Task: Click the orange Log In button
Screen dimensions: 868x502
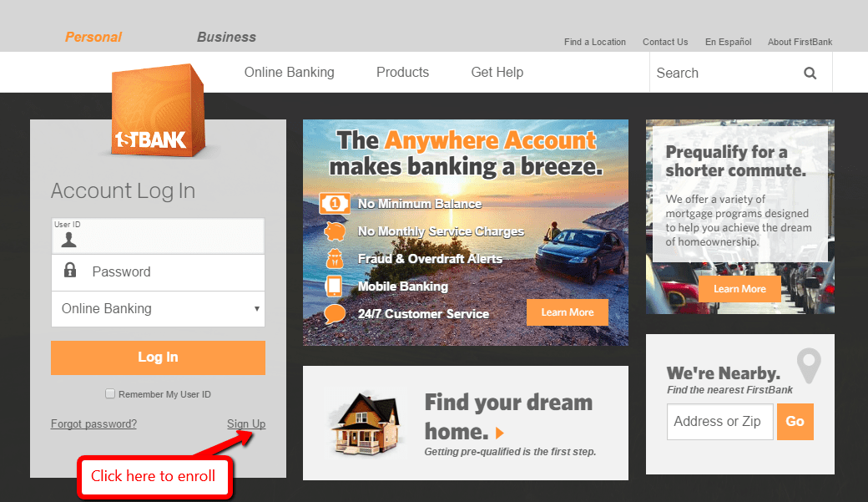Action: coord(158,357)
